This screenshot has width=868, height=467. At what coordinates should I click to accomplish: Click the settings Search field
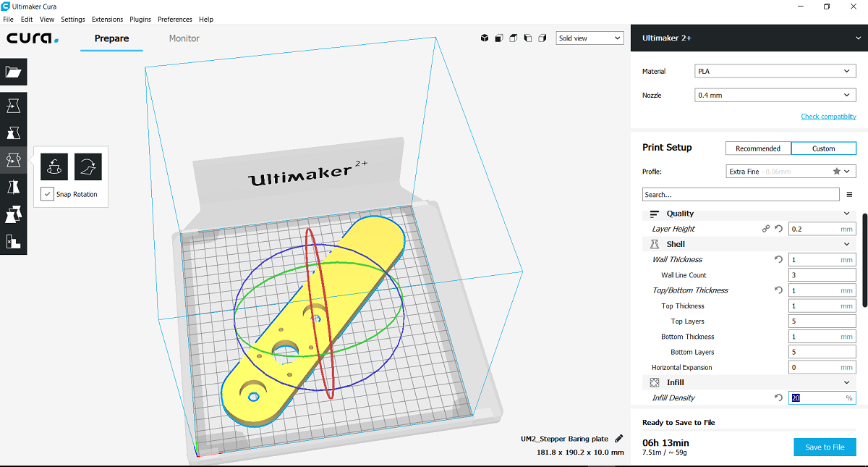point(741,195)
